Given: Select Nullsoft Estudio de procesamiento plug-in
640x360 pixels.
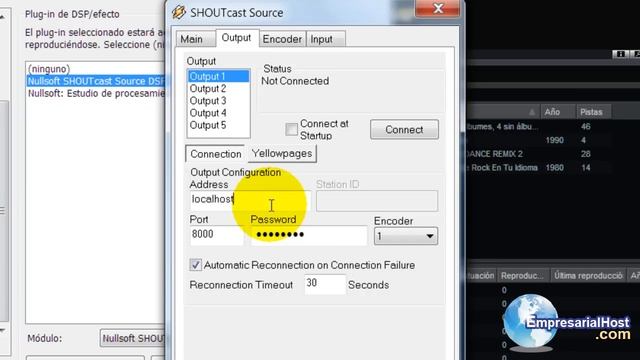Looking at the screenshot, I should [x=96, y=93].
